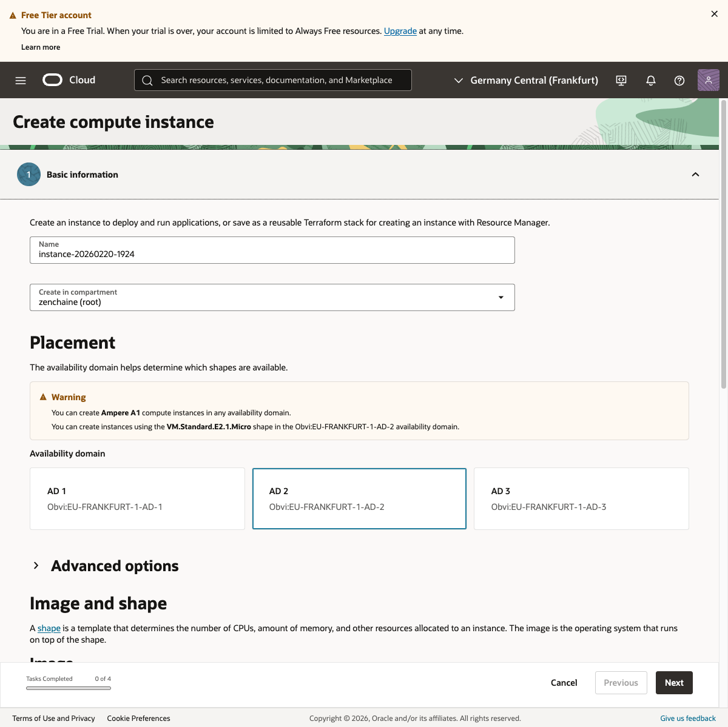The image size is (728, 727).
Task: Select availability domain AD 3
Action: pos(581,498)
